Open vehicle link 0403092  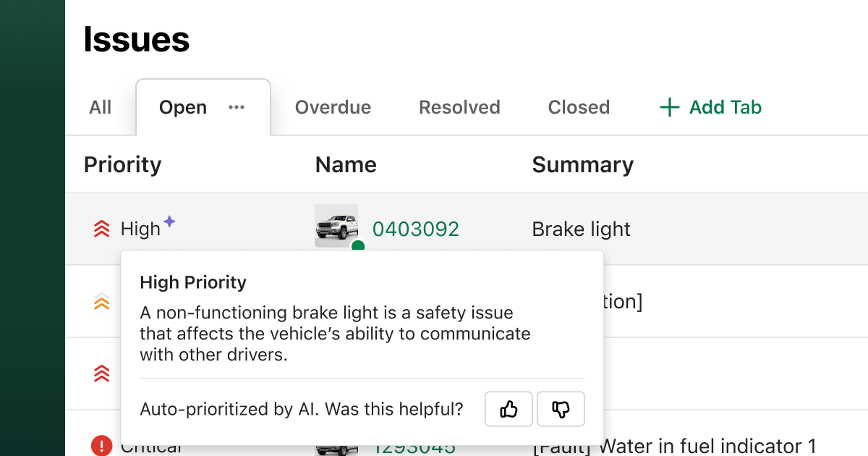(x=416, y=229)
